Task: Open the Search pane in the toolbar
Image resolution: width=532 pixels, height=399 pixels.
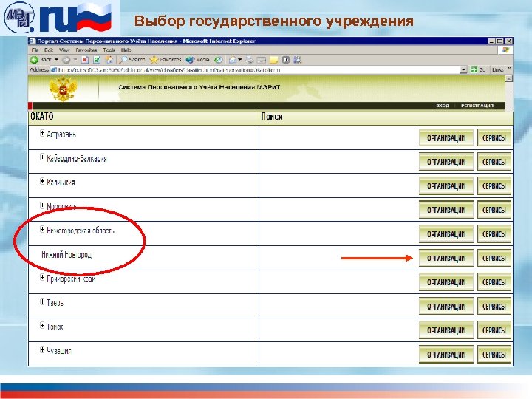Action: click(x=132, y=60)
